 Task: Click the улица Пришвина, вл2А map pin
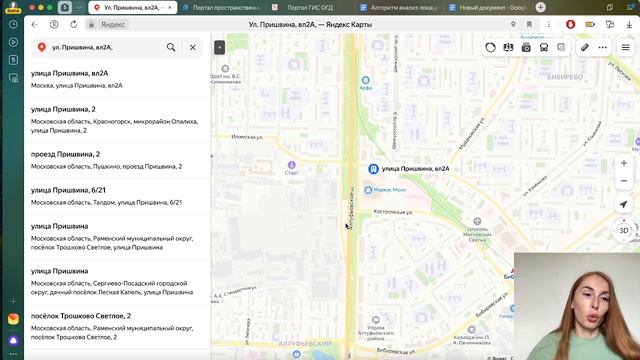tap(373, 169)
